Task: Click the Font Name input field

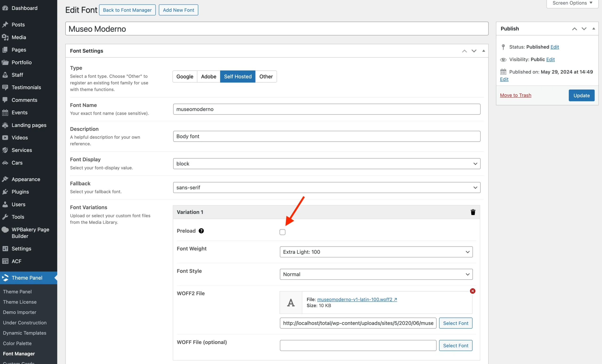Action: click(326, 109)
